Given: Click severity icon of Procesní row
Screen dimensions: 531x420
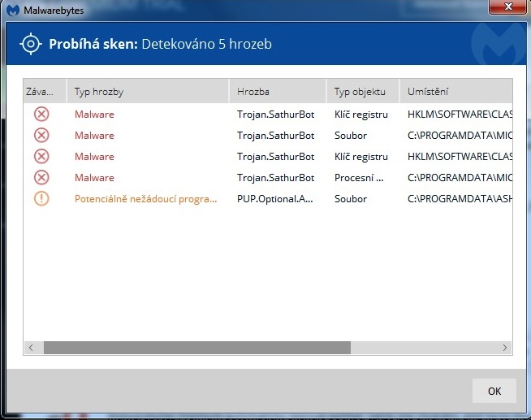Looking at the screenshot, I should pyautogui.click(x=41, y=177).
